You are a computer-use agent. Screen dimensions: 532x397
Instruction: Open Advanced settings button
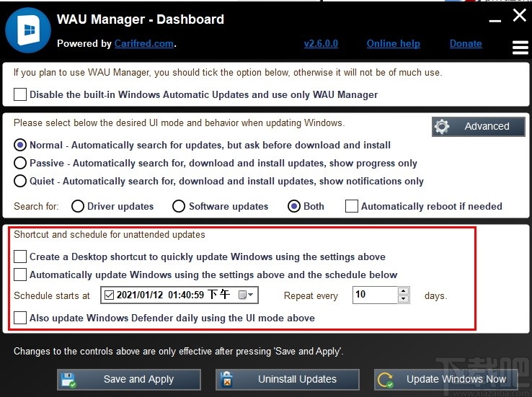coord(479,127)
